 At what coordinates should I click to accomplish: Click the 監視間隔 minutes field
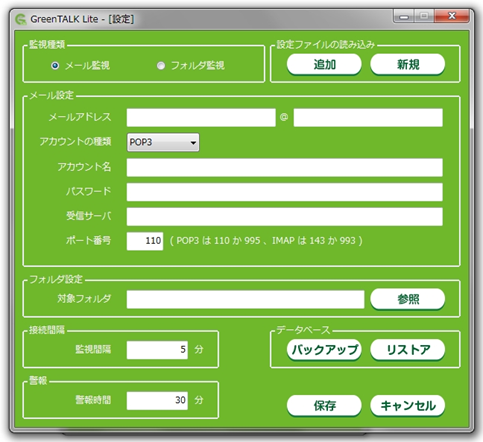[157, 350]
